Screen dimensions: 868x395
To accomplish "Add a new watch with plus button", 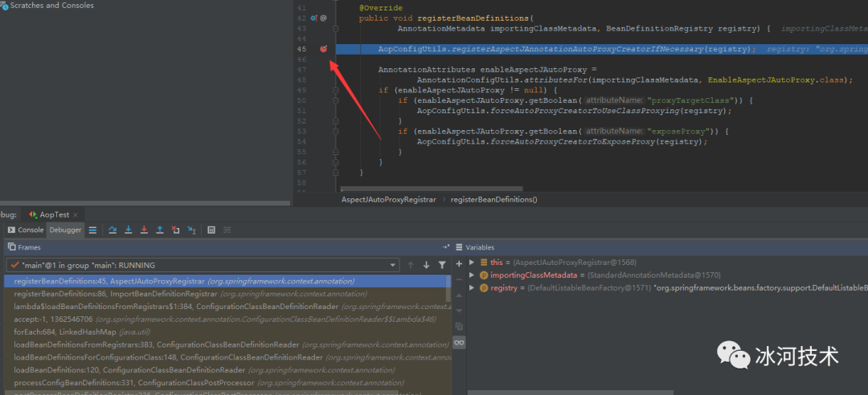I will pyautogui.click(x=459, y=263).
